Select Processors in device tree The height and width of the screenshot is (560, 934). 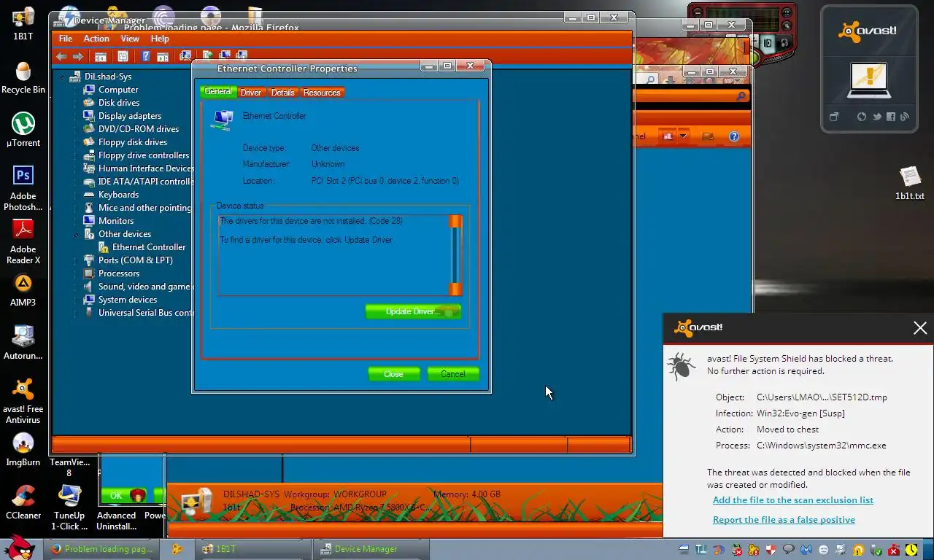pyautogui.click(x=119, y=273)
